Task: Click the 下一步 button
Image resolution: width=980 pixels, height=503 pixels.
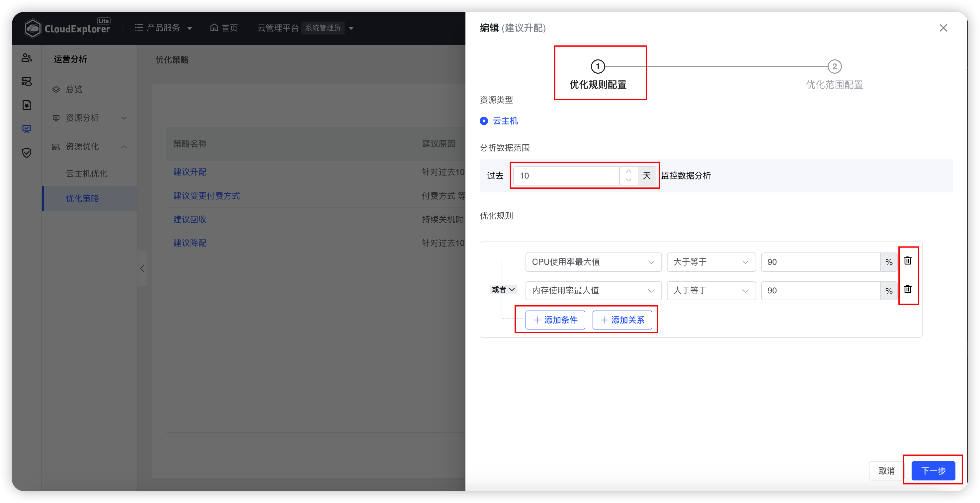Action: 933,471
